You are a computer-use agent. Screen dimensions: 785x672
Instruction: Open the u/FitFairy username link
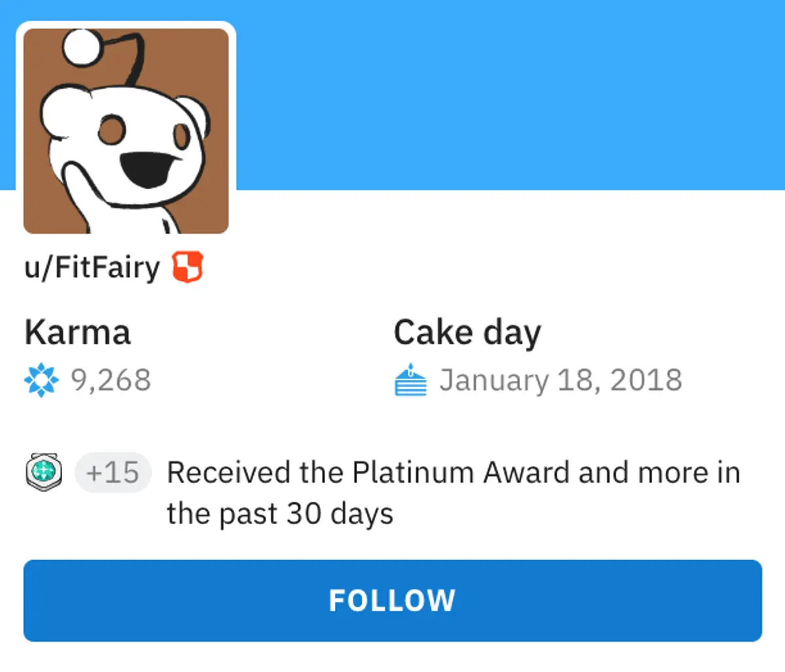pyautogui.click(x=92, y=267)
